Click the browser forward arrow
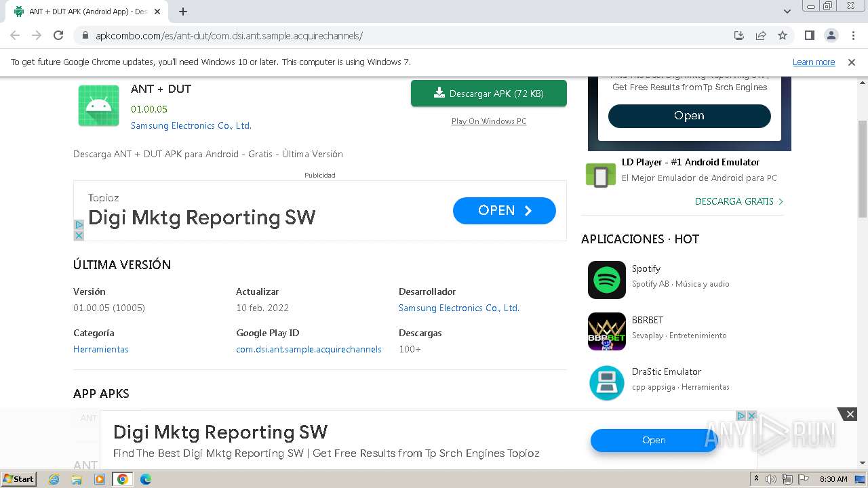This screenshot has width=868, height=488. (37, 35)
